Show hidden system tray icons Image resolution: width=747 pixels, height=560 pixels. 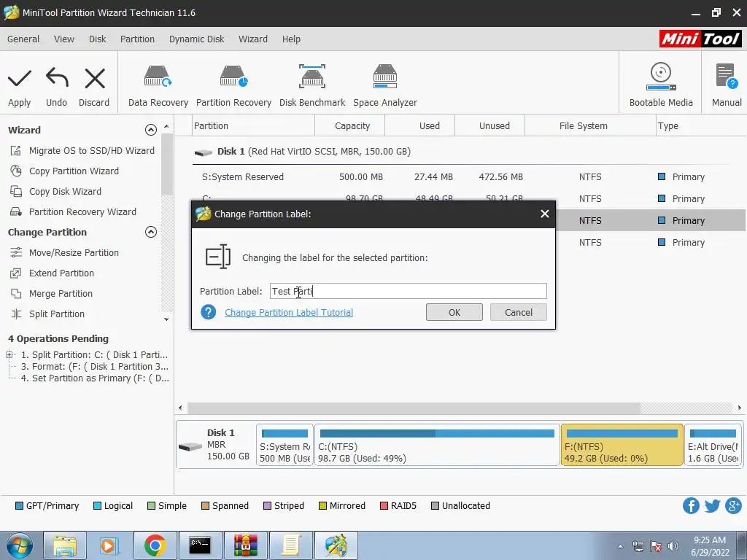click(620, 546)
